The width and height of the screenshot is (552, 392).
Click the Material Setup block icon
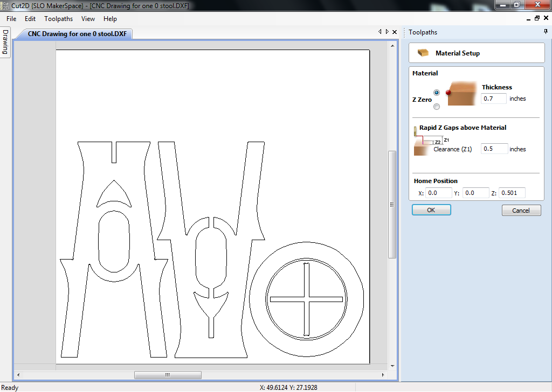pos(423,53)
